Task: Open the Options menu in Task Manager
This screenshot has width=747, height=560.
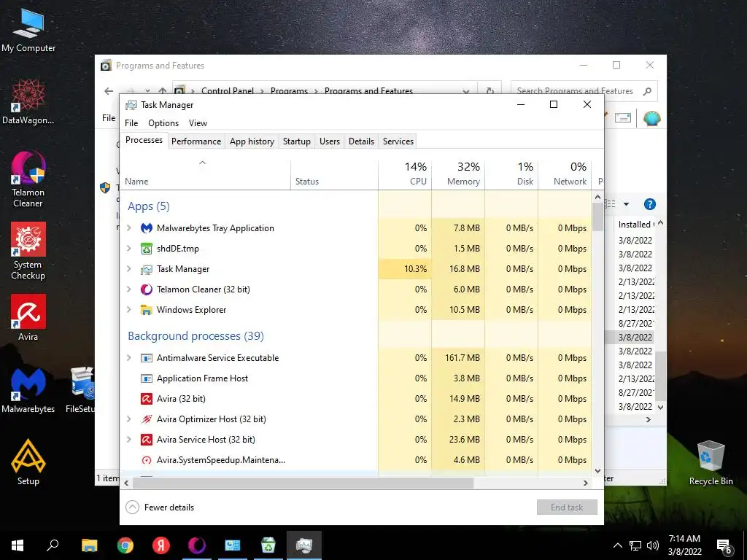Action: pyautogui.click(x=163, y=122)
